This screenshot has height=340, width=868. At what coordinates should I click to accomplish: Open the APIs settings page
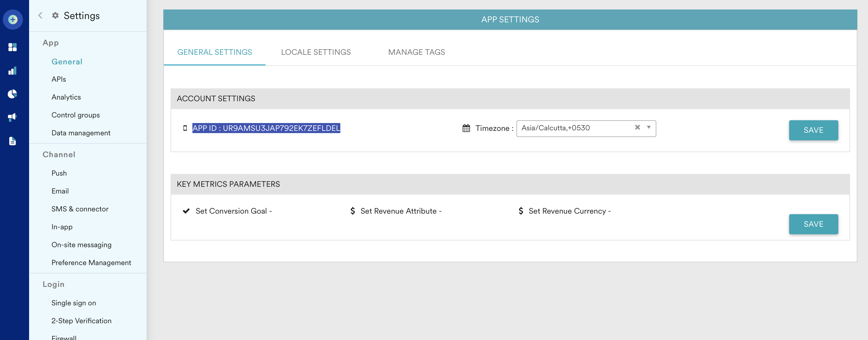coord(59,79)
